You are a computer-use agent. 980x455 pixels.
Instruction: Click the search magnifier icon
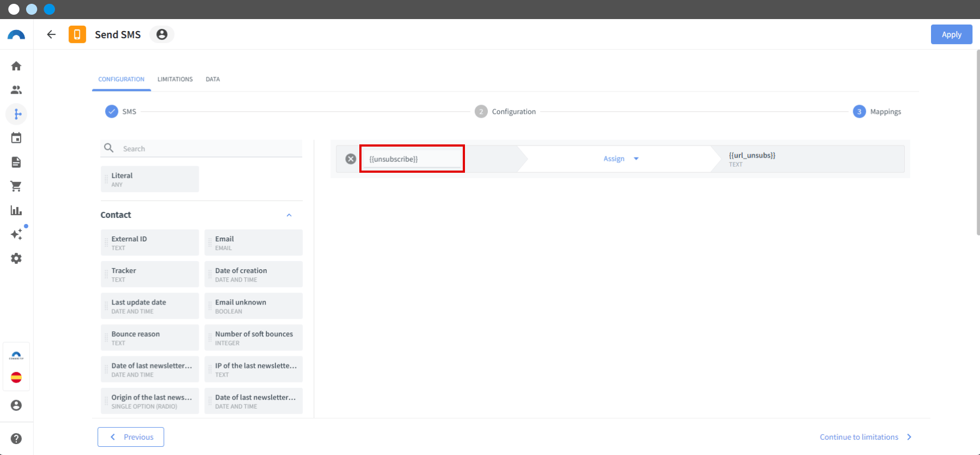click(x=109, y=148)
